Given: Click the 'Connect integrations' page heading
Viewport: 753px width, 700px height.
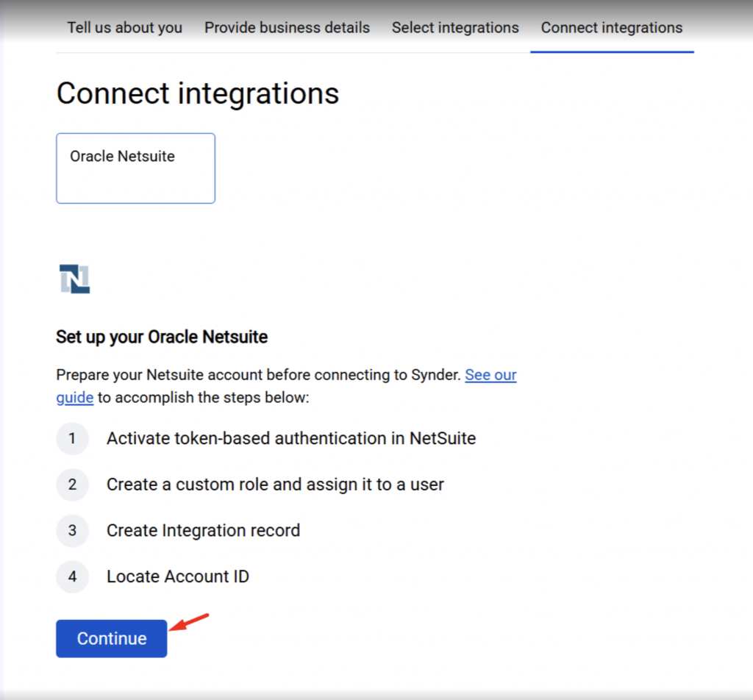Looking at the screenshot, I should coord(198,94).
